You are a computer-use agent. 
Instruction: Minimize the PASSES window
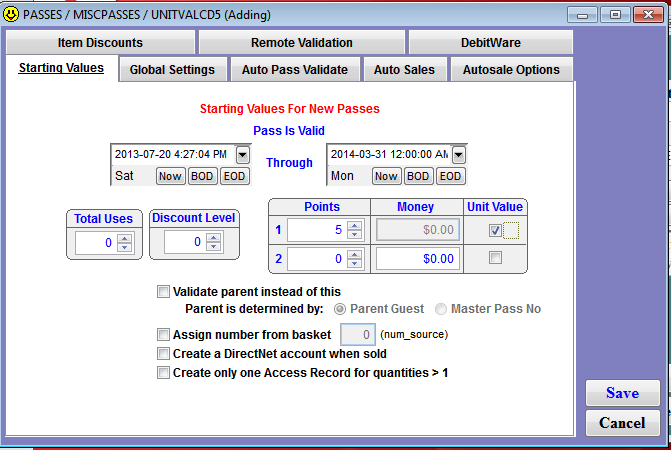[x=582, y=15]
